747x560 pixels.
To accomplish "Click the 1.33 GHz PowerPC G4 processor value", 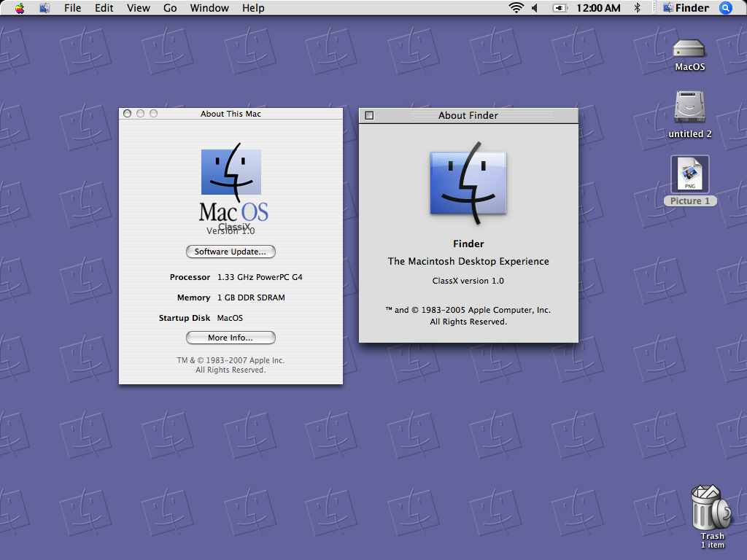I will click(260, 277).
